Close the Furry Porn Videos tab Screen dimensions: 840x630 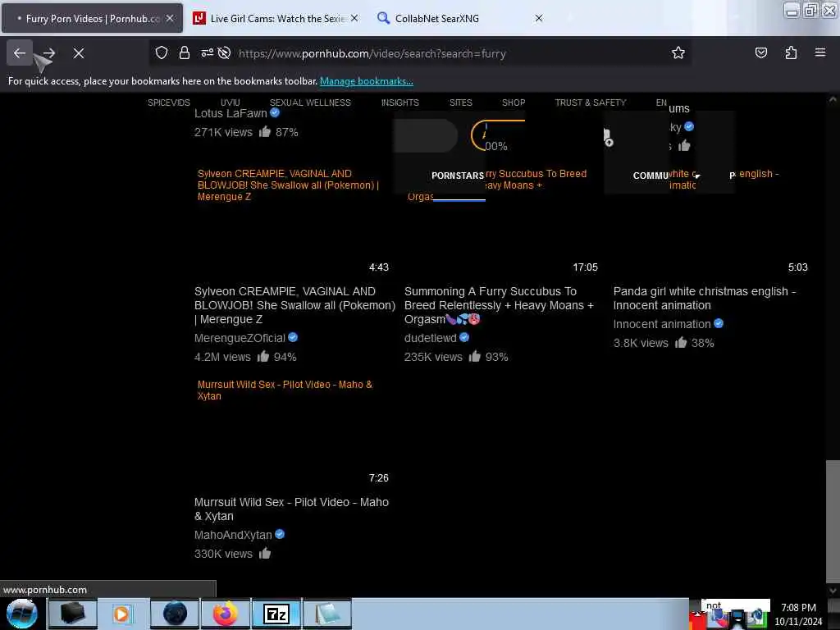[170, 18]
